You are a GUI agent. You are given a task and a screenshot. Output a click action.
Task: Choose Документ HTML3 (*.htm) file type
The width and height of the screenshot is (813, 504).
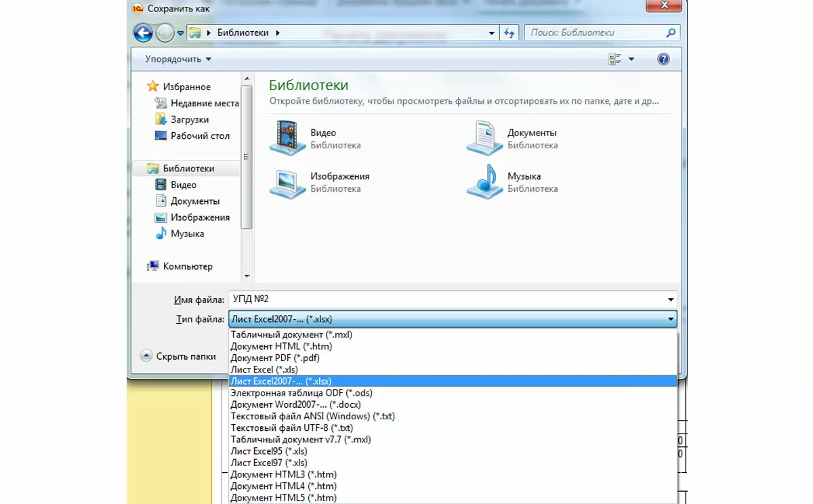pyautogui.click(x=453, y=474)
